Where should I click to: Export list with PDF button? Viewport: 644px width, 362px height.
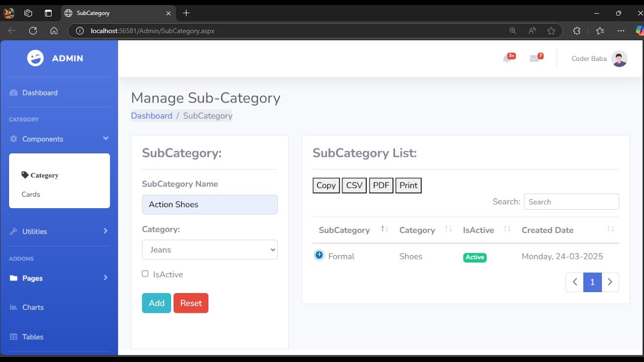pyautogui.click(x=381, y=186)
